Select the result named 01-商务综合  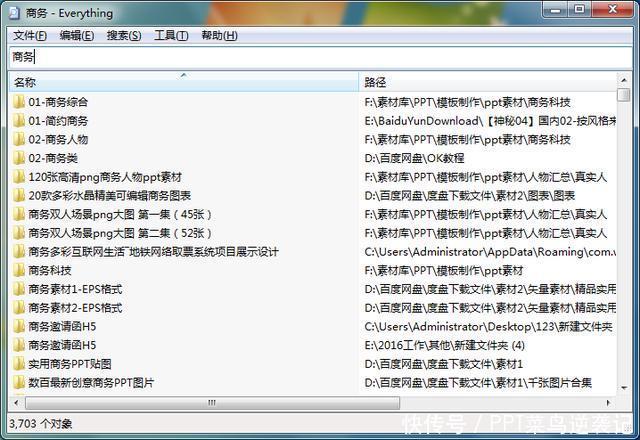coord(58,102)
